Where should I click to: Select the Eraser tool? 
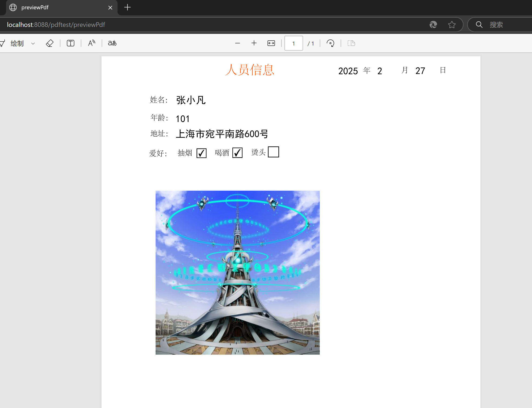coord(50,43)
